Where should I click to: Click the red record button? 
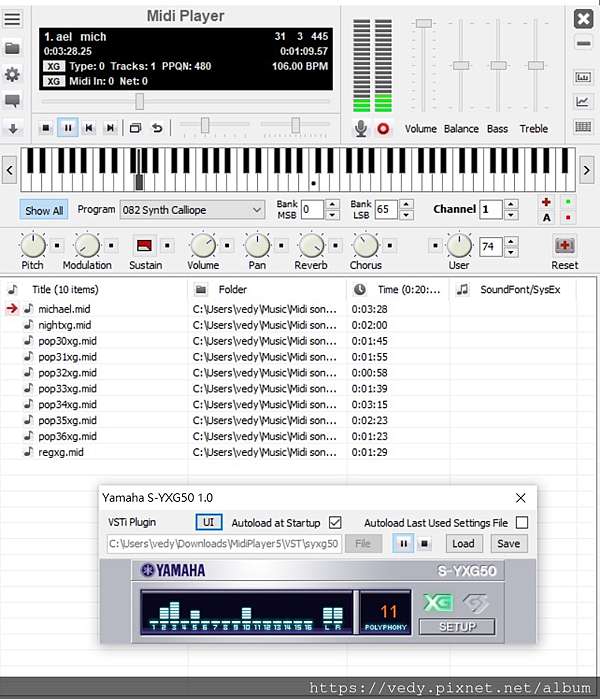[x=383, y=128]
